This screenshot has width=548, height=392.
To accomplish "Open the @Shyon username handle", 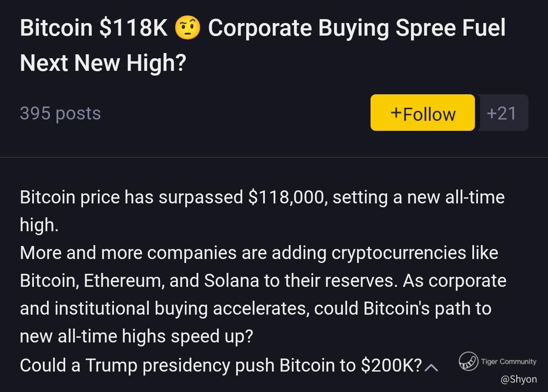I will tap(518, 379).
